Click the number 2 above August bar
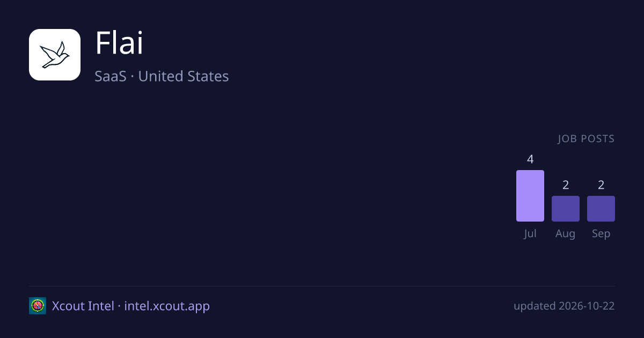 (x=566, y=185)
